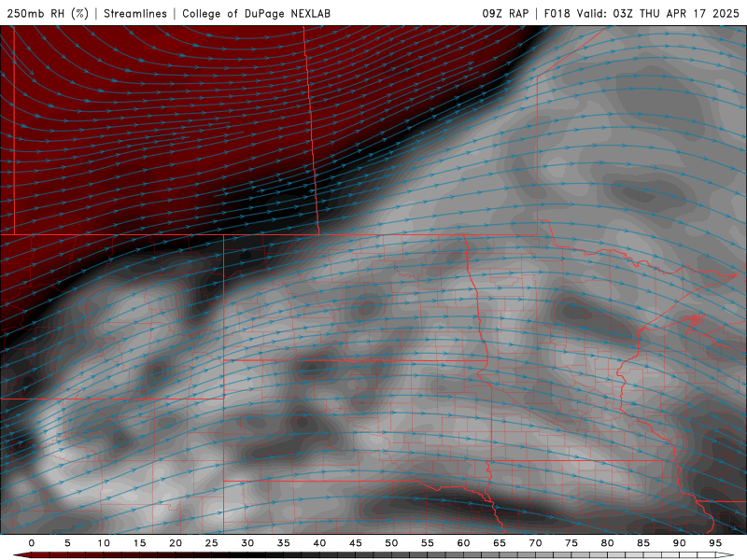The height and width of the screenshot is (560, 747).
Task: Click the '09Z RAP' model run label
Action: point(505,13)
